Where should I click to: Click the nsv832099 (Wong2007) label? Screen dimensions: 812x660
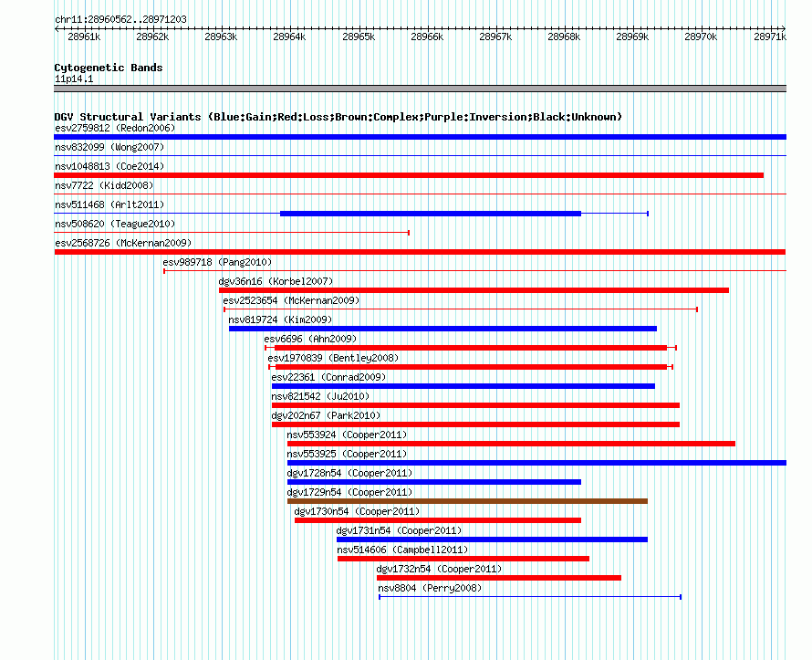[x=109, y=147]
